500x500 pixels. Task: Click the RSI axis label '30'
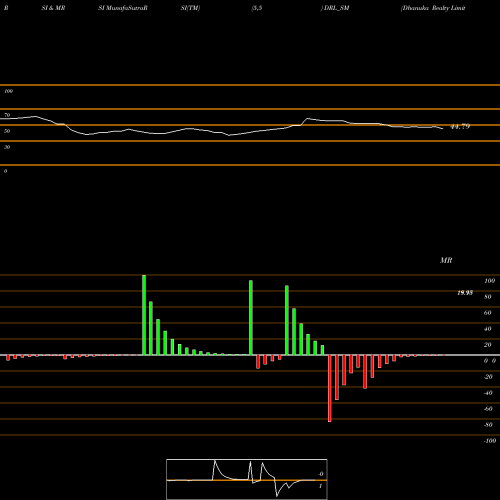(7, 147)
